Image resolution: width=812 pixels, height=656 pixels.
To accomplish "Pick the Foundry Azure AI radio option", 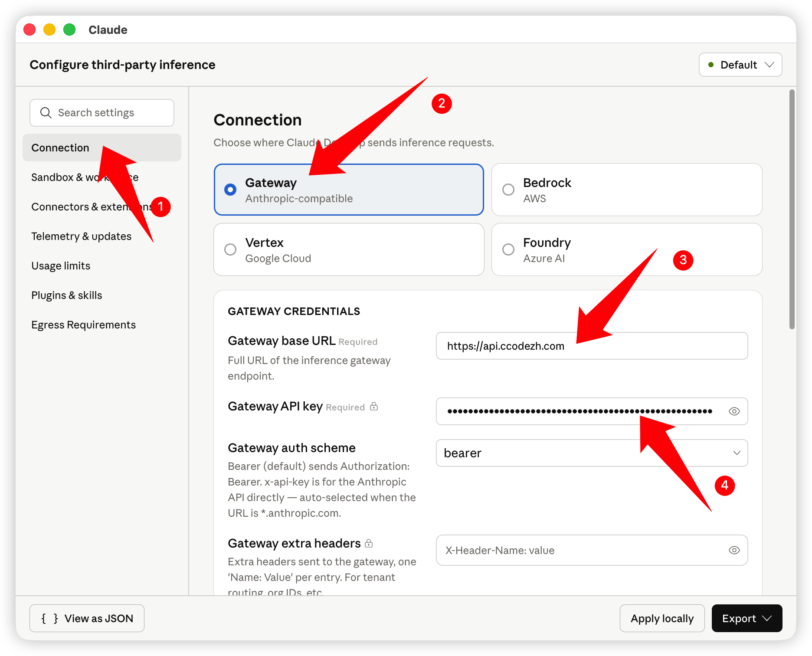I will coord(508,249).
